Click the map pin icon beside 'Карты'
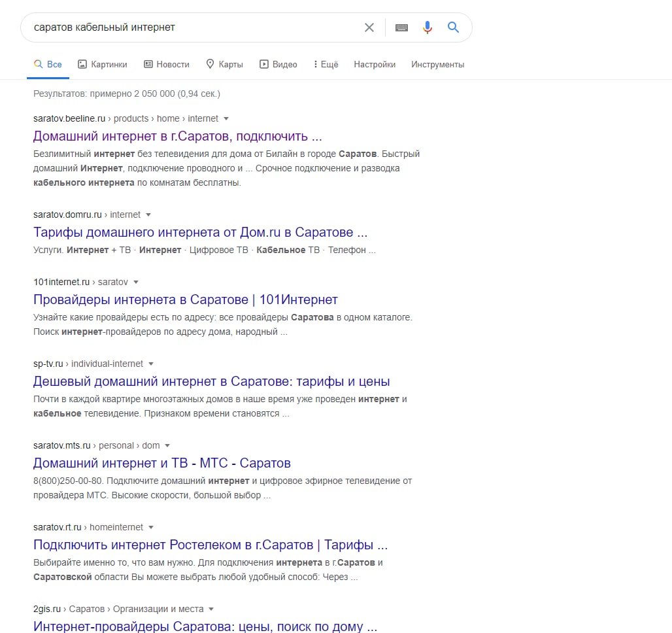 [x=210, y=64]
